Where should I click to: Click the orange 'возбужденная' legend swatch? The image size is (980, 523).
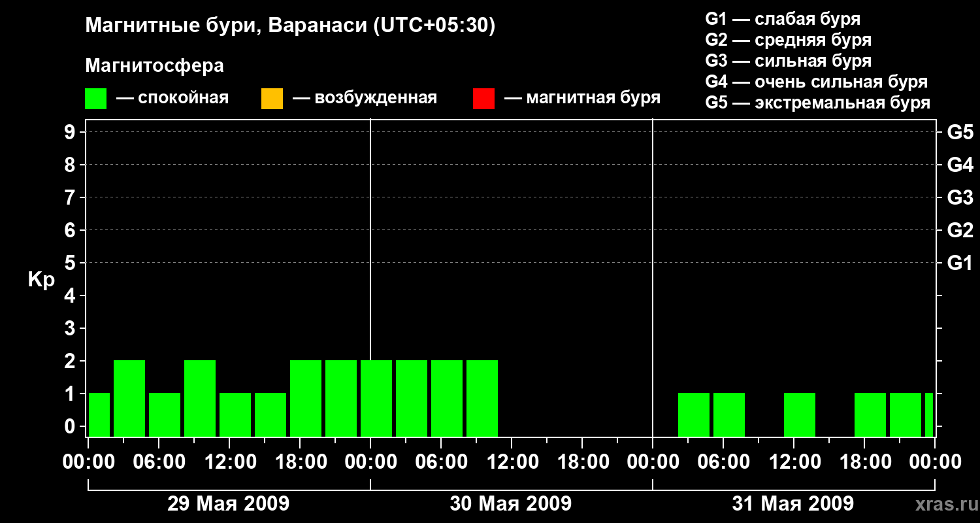point(272,99)
